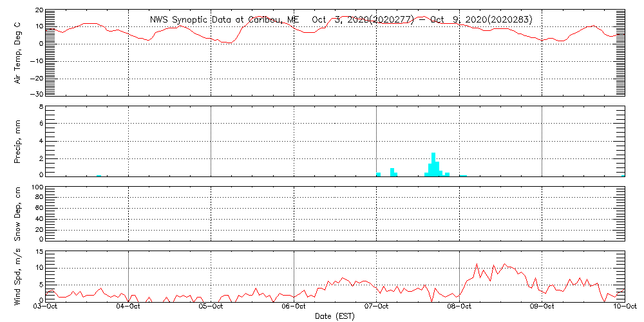Click the '15' tick label on wind speed axis
The image size is (644, 322).
click(39, 252)
